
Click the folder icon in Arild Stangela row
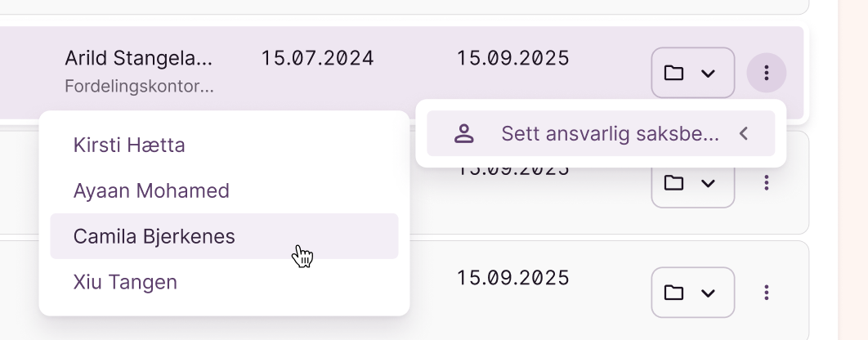pyautogui.click(x=673, y=74)
